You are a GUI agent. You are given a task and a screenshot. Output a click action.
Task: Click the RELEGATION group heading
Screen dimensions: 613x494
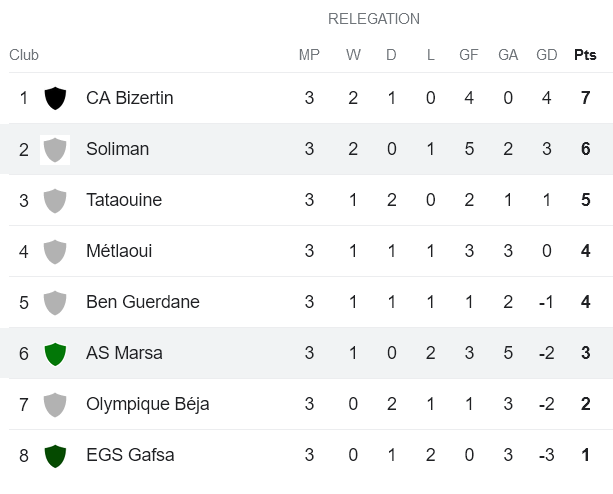[374, 19]
